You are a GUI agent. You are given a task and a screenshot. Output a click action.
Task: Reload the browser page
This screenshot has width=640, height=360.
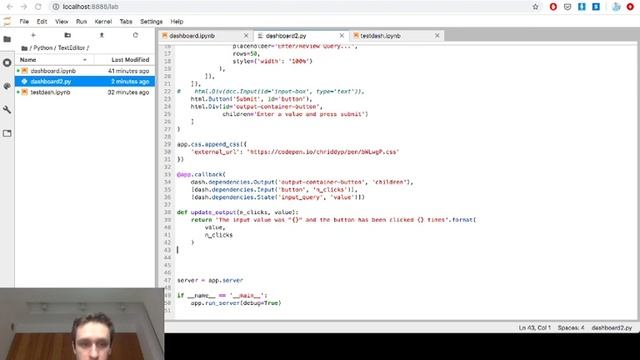38,7
